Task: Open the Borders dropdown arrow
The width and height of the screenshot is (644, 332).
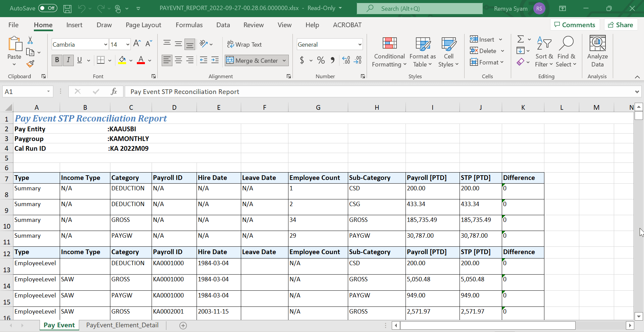Action: coord(109,60)
